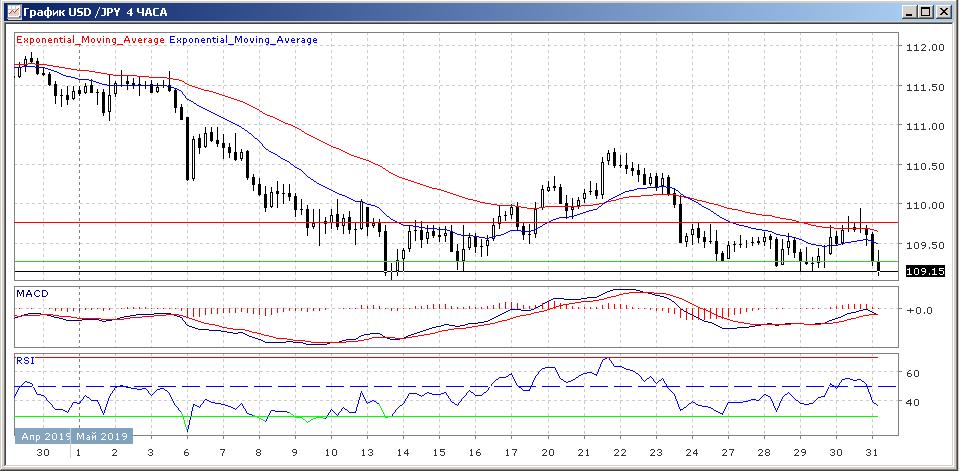Click the RSI 60 level label
The width and height of the screenshot is (960, 471).
tap(912, 373)
